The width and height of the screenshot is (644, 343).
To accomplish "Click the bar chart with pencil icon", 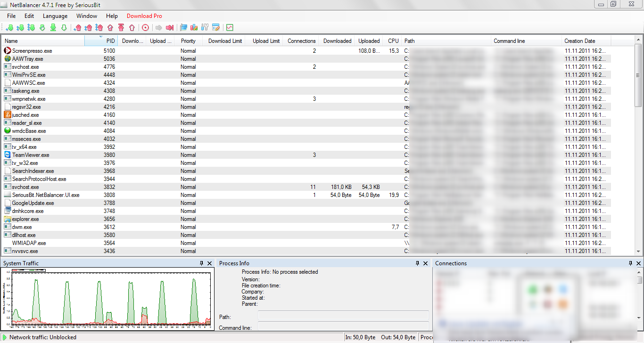I will [194, 28].
